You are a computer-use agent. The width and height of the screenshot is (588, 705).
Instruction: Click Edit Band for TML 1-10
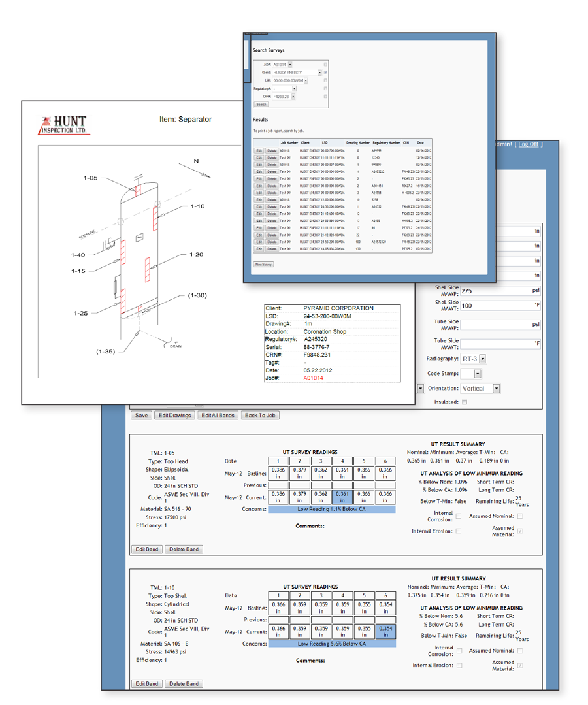click(147, 684)
